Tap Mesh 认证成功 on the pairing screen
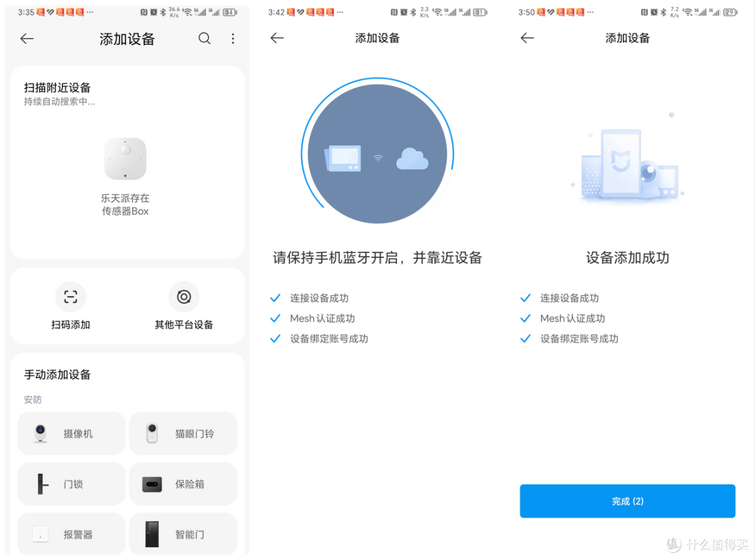 (322, 318)
